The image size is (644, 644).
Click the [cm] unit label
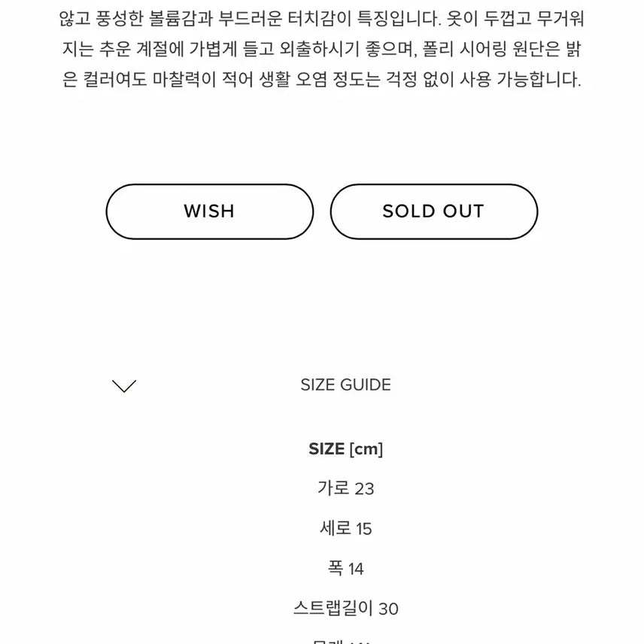[x=366, y=449]
